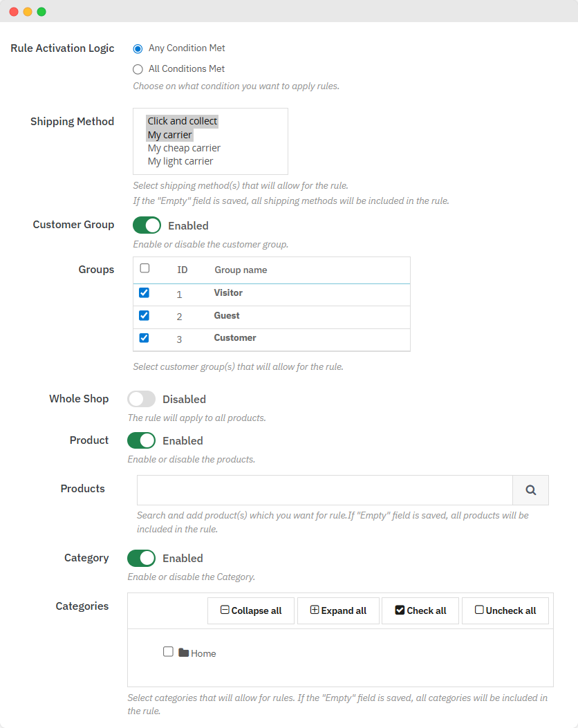
Task: Click the Uncheck all button
Action: [505, 610]
